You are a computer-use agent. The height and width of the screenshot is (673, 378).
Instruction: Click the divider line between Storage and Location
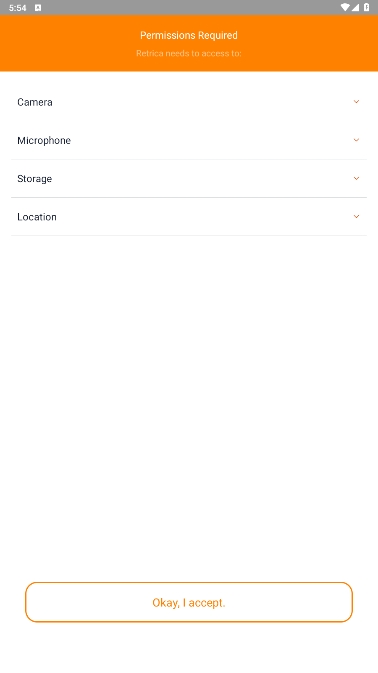click(189, 197)
